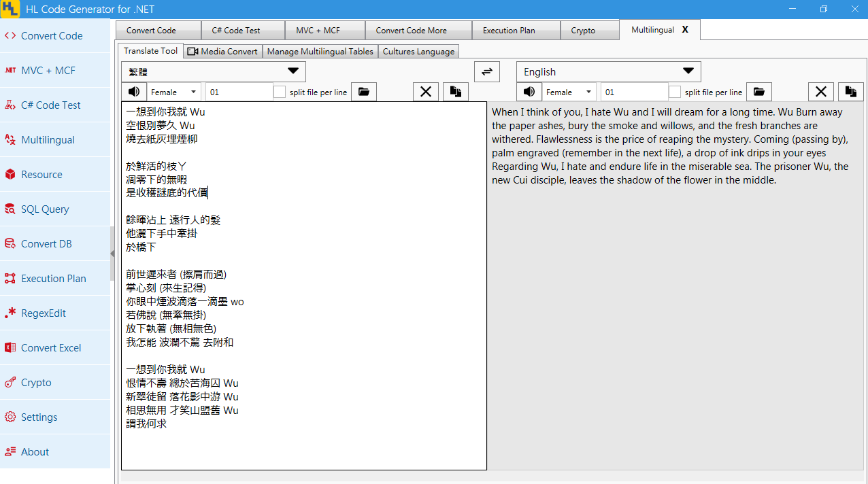This screenshot has height=484, width=868.
Task: Clear translated output with right X button
Action: 821,92
